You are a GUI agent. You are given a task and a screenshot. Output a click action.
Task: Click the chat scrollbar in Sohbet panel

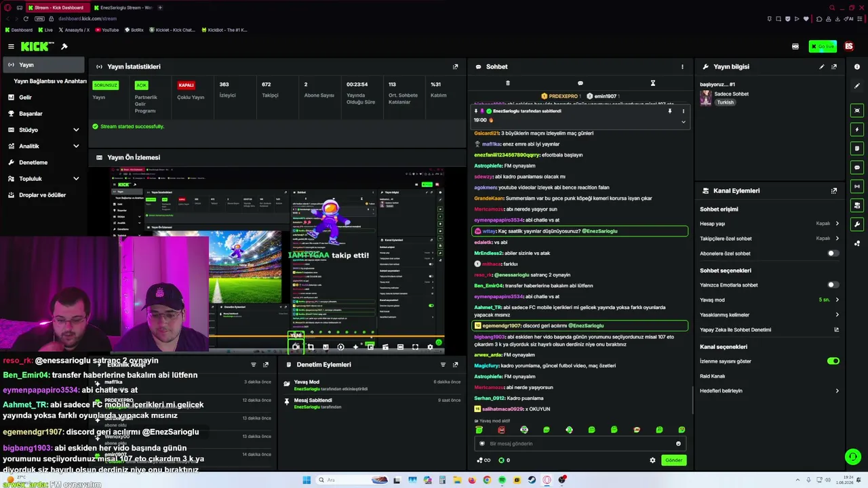[692, 399]
